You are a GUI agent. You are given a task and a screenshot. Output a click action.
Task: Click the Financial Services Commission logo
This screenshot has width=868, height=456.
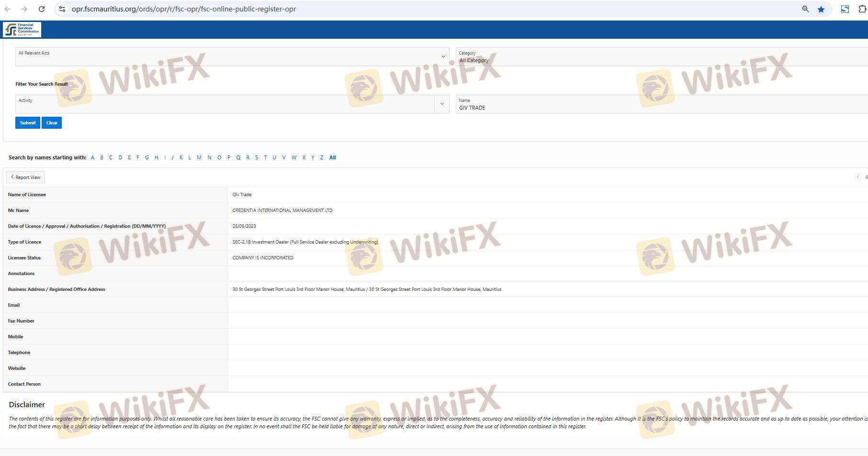22,30
